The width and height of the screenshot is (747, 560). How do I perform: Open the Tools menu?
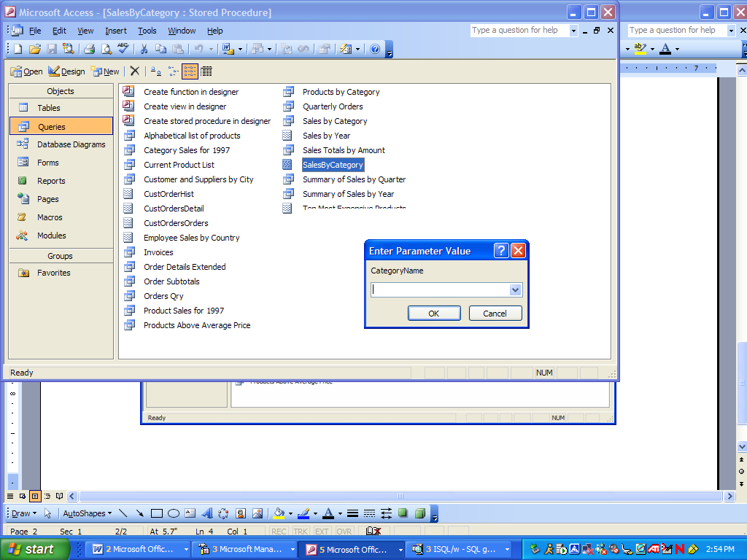tap(147, 31)
